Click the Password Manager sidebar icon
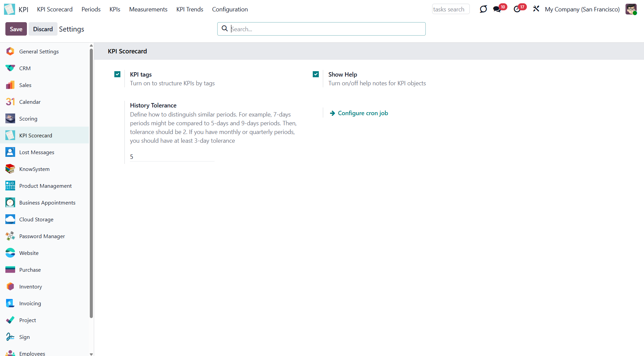 coord(10,236)
